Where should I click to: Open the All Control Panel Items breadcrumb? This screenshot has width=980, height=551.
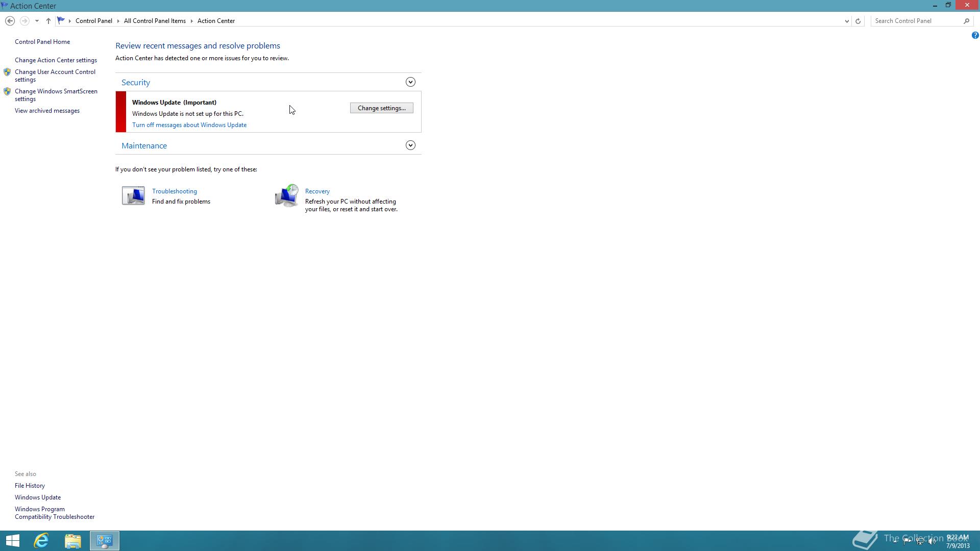click(x=155, y=21)
